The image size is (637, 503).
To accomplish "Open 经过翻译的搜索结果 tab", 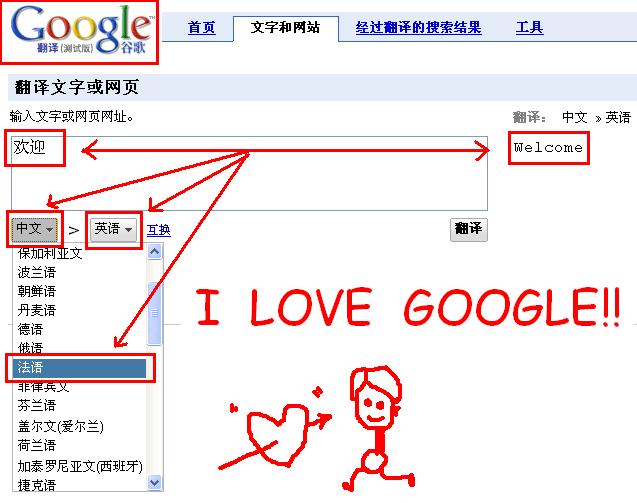I will pos(418,28).
